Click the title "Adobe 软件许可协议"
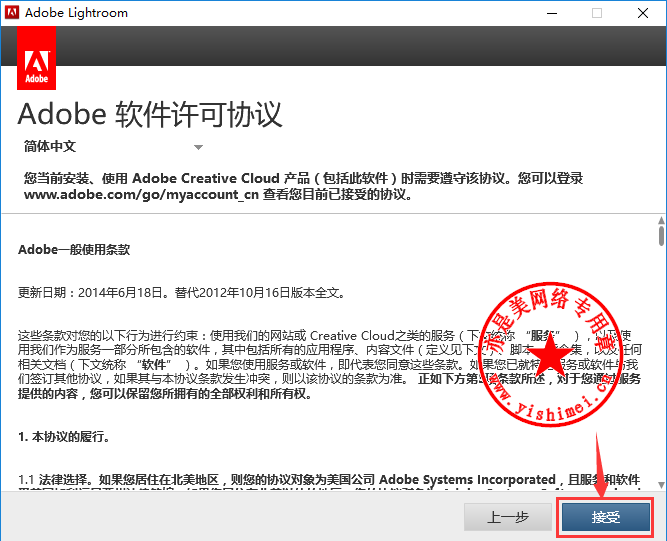Image resolution: width=667 pixels, height=541 pixels. (150, 114)
